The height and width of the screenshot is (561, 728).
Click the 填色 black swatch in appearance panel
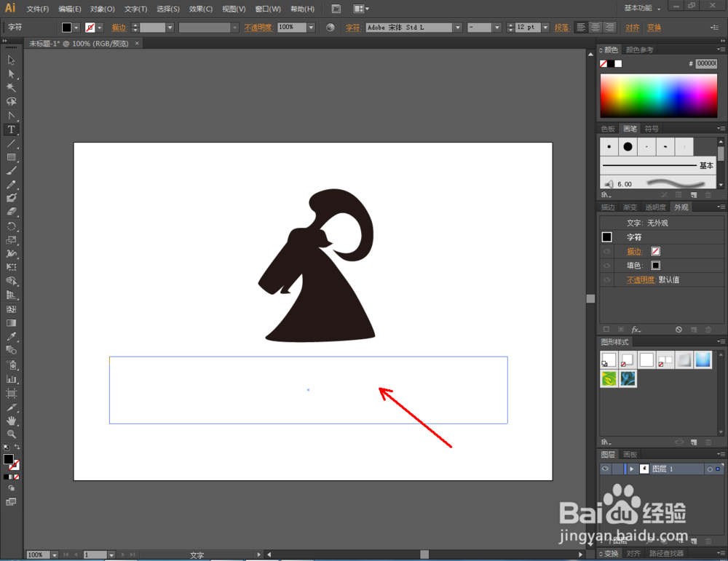[x=655, y=266]
